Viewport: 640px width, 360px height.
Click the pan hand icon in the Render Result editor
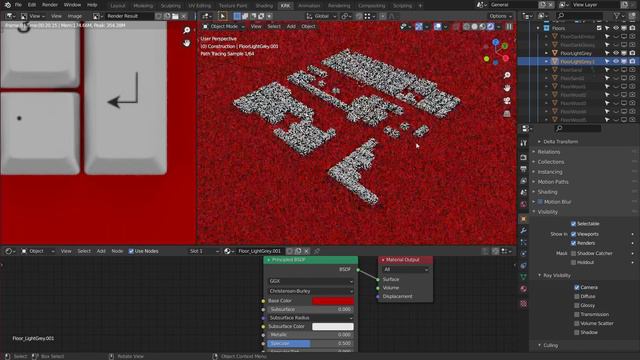187,43
